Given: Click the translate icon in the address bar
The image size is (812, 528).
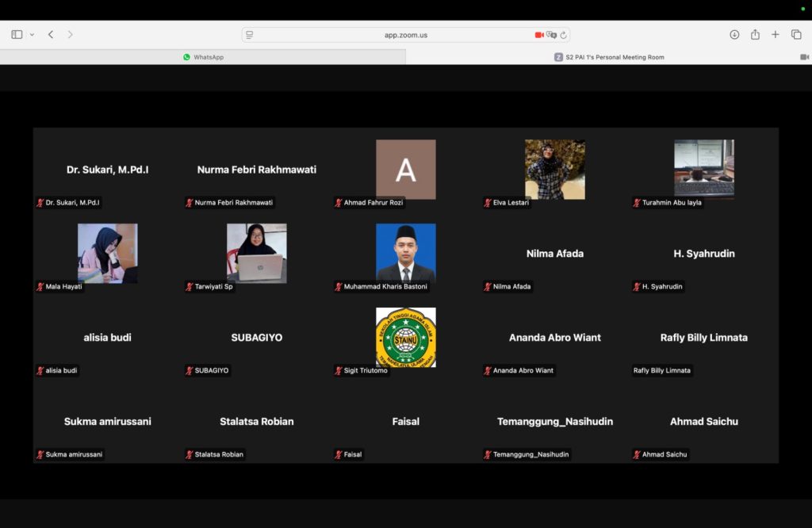Looking at the screenshot, I should pyautogui.click(x=551, y=35).
